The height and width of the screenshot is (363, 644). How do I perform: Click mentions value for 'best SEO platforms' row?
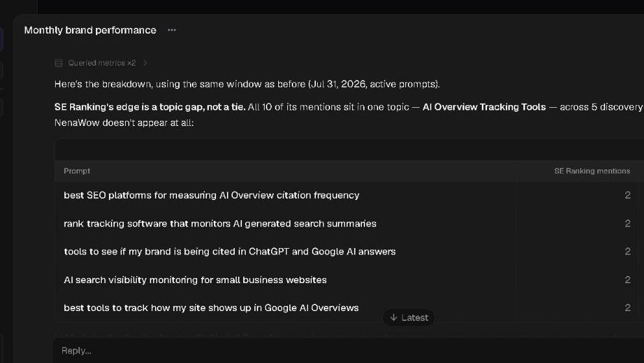pos(627,195)
